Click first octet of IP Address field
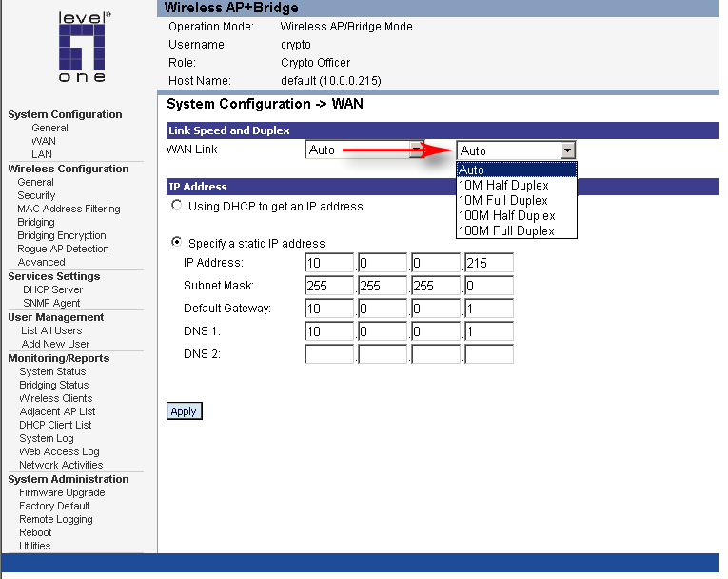The image size is (728, 579). (329, 263)
